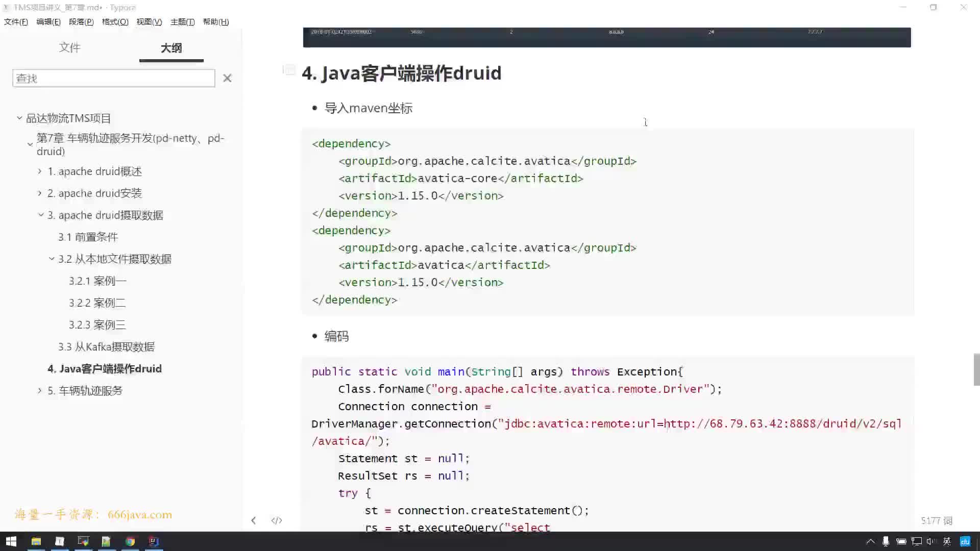The image size is (980, 551).
Task: Open the Windows Start menu
Action: pos(11,541)
